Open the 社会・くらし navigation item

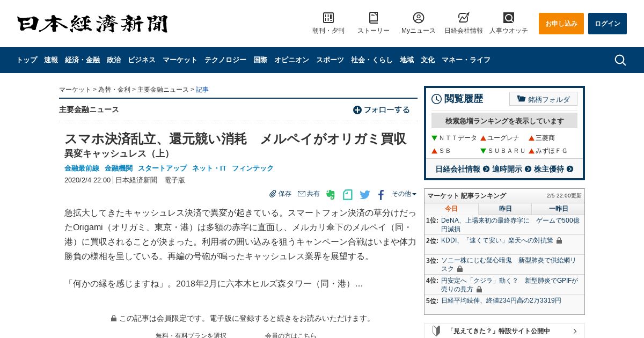tap(372, 60)
